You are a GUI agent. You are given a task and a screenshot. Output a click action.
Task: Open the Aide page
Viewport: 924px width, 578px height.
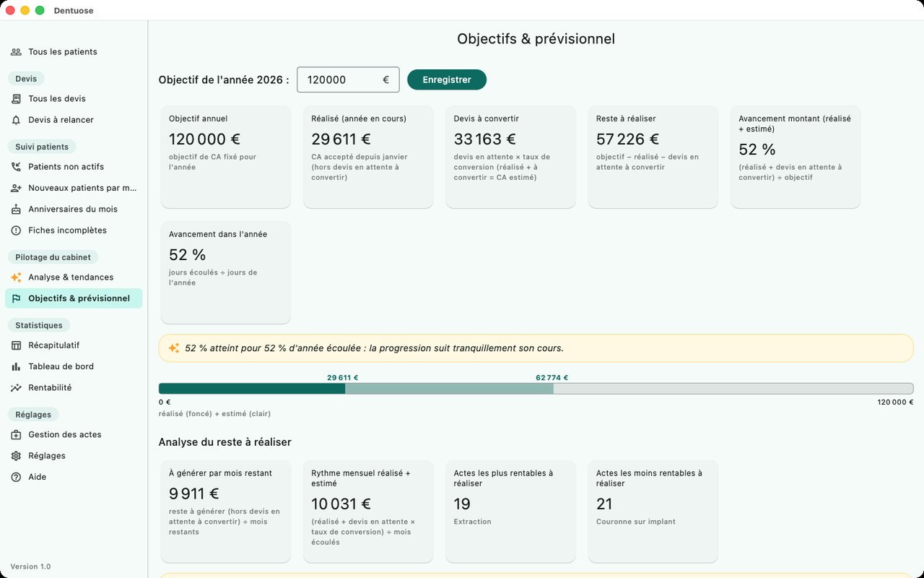tap(74, 477)
